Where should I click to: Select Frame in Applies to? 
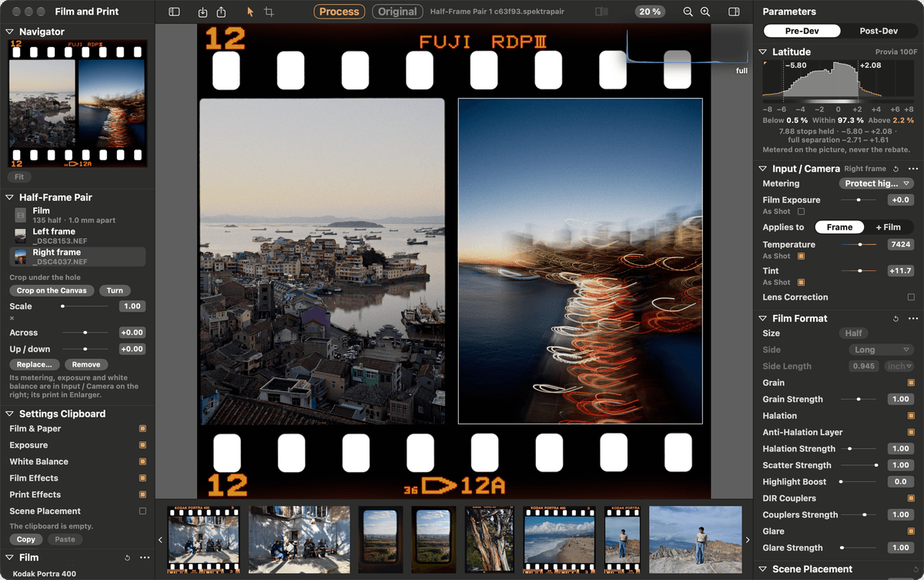point(839,227)
